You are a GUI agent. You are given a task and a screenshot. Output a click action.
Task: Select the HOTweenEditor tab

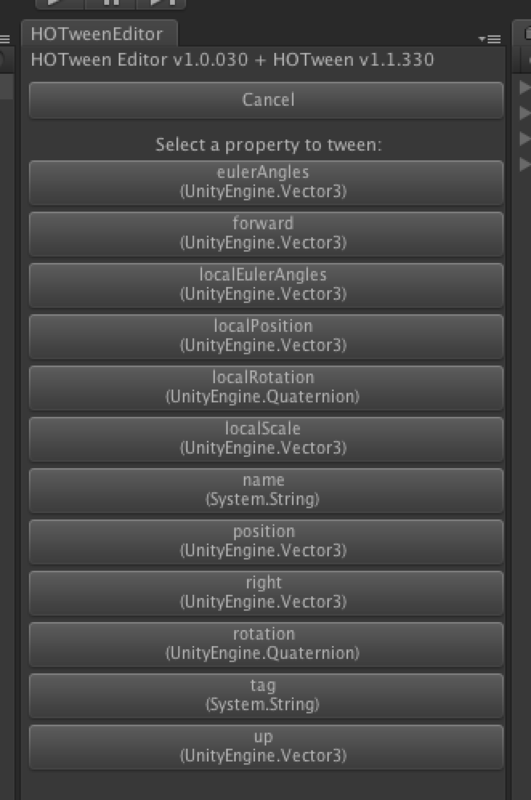(99, 34)
